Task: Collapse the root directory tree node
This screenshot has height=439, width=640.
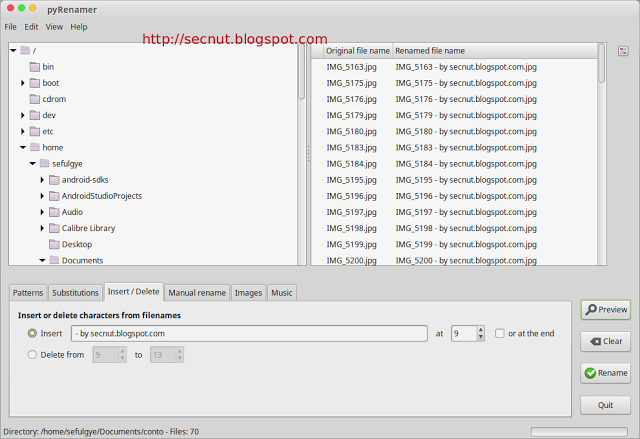Action: pyautogui.click(x=13, y=51)
